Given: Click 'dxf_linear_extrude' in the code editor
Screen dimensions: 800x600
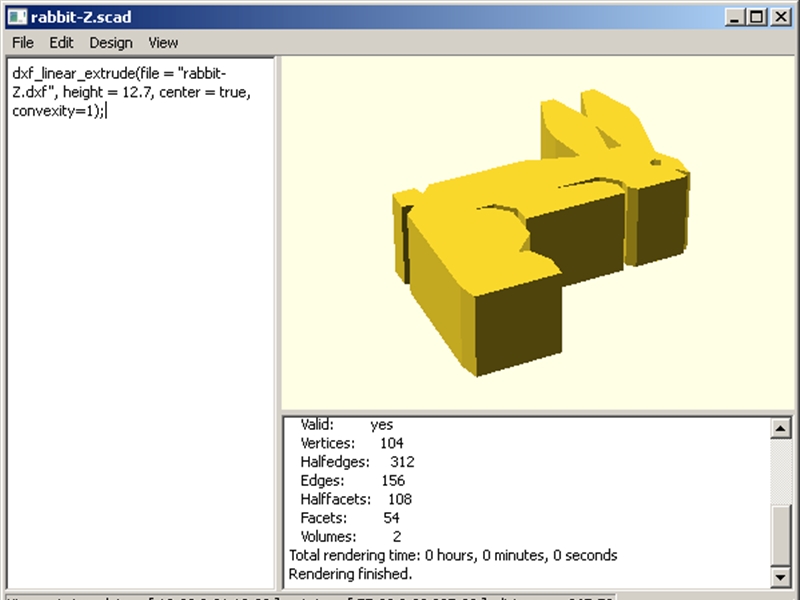Looking at the screenshot, I should tap(74, 74).
